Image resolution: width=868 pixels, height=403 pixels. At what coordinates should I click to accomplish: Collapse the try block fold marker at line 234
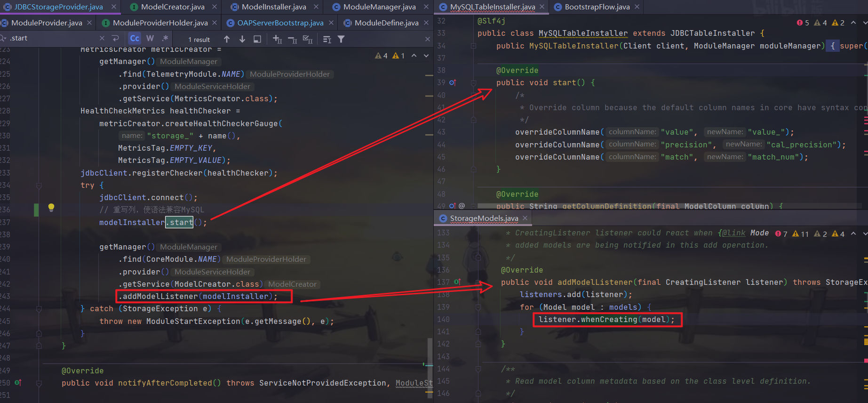click(39, 185)
